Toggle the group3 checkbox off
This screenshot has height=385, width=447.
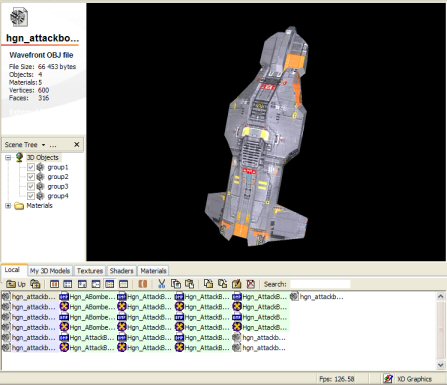coord(31,186)
